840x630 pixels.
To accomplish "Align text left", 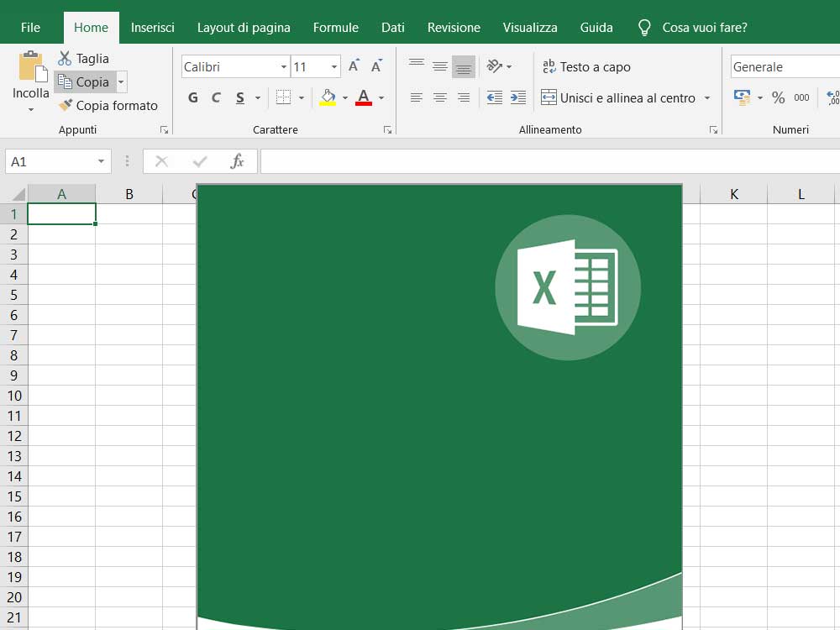I will pos(417,97).
